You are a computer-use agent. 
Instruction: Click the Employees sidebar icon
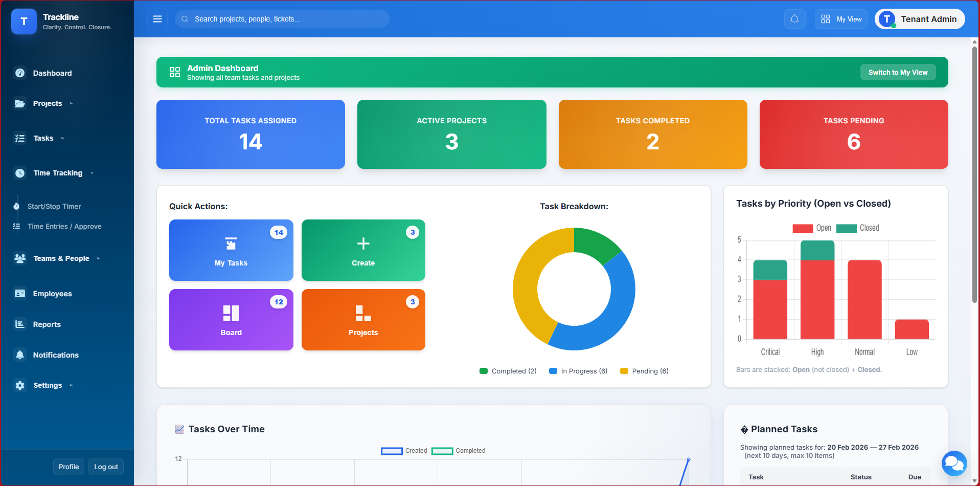(x=20, y=294)
